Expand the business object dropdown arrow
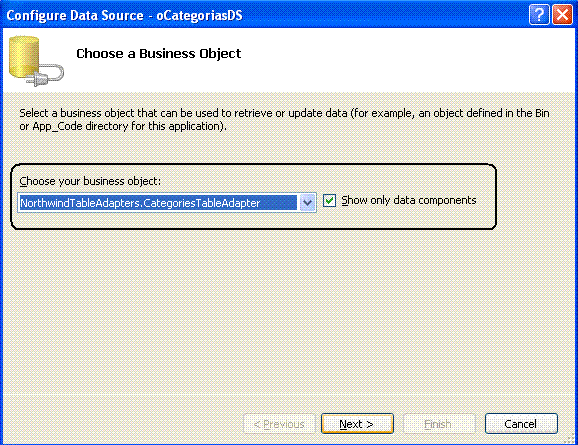The width and height of the screenshot is (578, 445). (307, 202)
